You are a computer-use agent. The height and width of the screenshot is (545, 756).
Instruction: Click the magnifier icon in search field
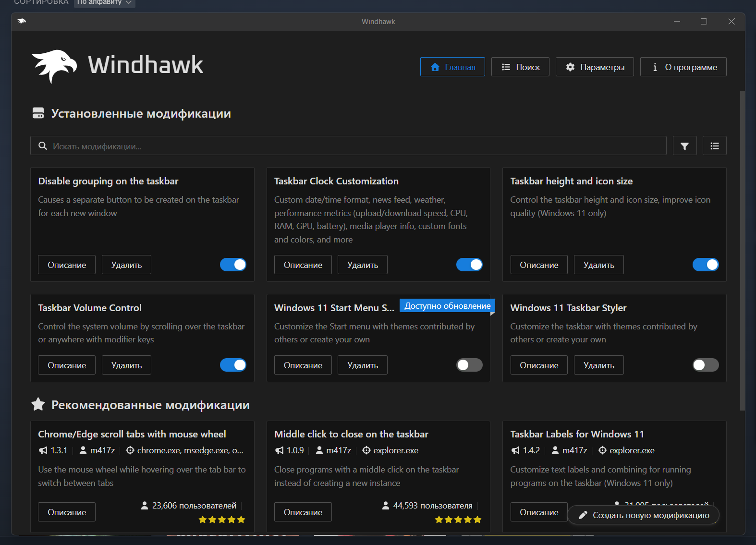43,146
